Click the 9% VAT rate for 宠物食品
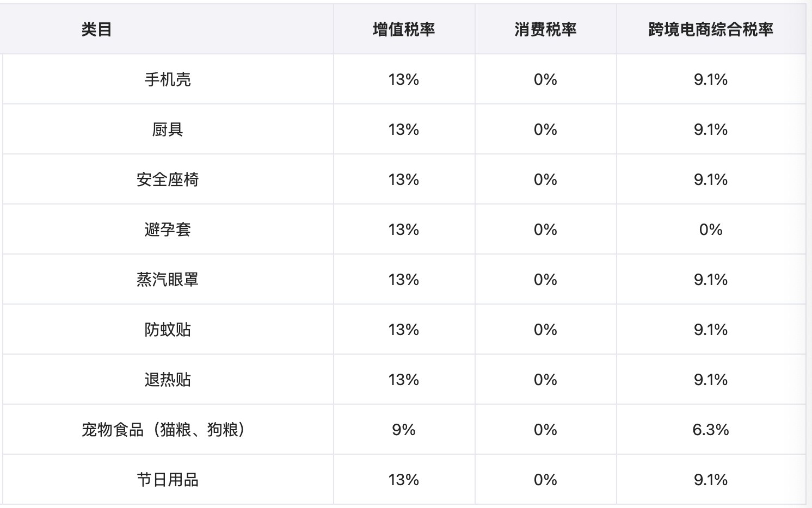This screenshot has height=508, width=812. pos(404,430)
